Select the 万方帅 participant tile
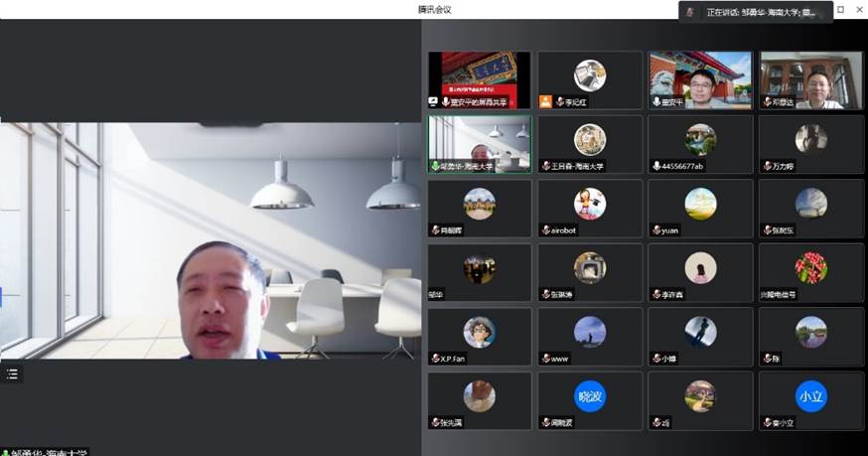The height and width of the screenshot is (456, 868). [x=810, y=143]
